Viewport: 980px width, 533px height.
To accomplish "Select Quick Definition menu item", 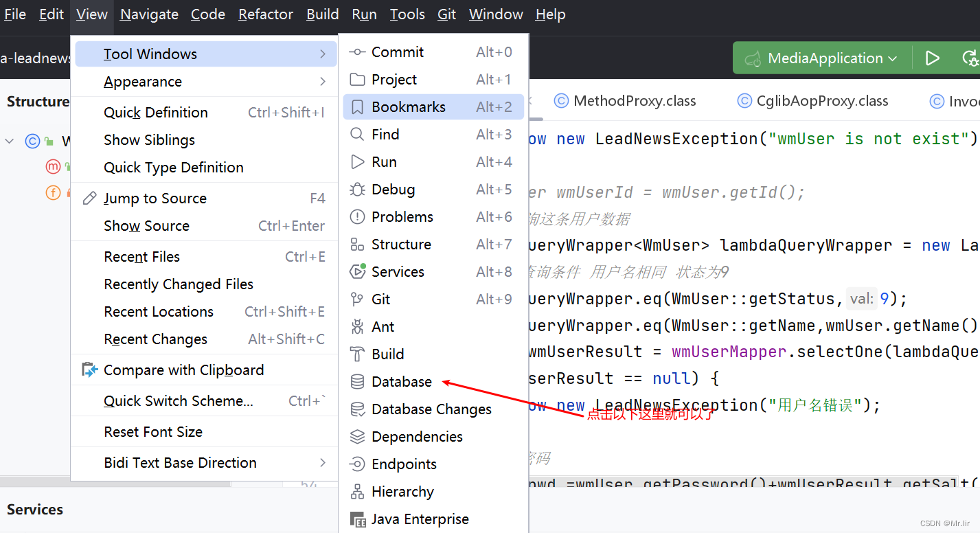I will click(204, 113).
